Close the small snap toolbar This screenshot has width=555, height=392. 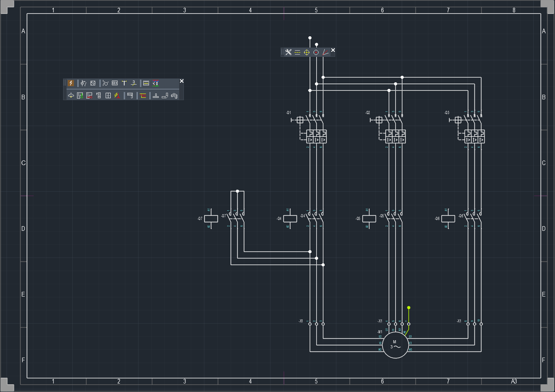point(333,50)
